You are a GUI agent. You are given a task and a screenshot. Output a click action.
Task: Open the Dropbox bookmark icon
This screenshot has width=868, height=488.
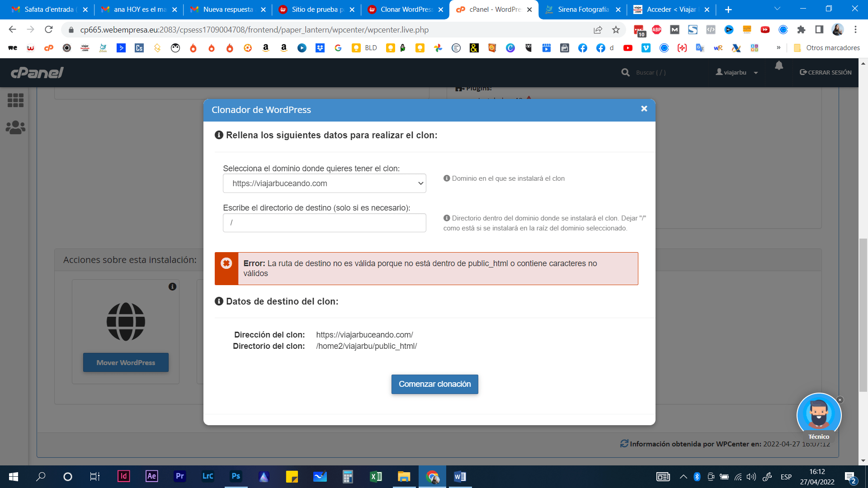(320, 48)
